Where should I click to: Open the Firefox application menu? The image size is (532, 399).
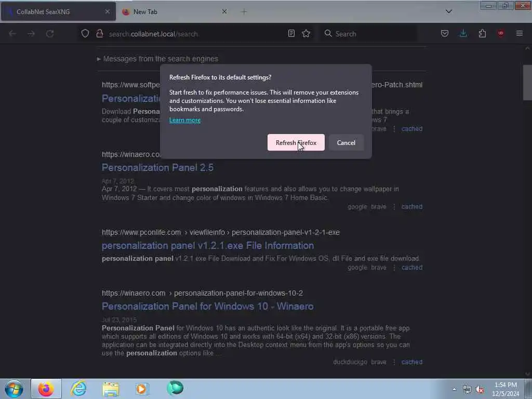click(x=520, y=33)
